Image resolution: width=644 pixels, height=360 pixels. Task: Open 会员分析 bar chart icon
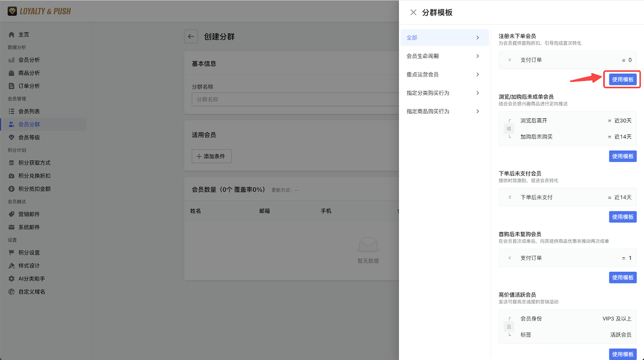(12, 60)
